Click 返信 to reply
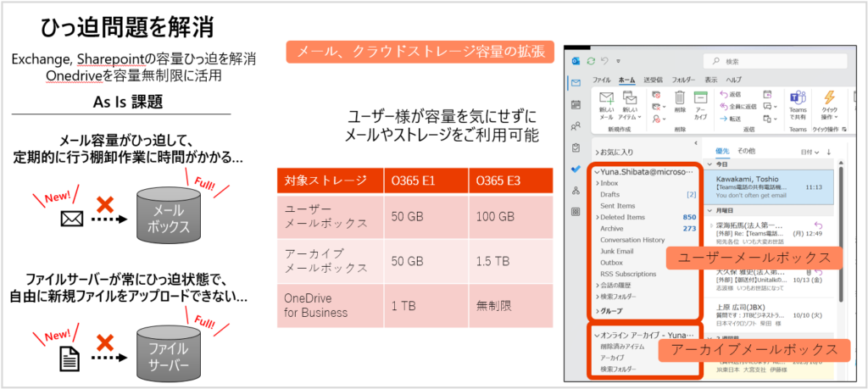868x389 pixels. (731, 95)
